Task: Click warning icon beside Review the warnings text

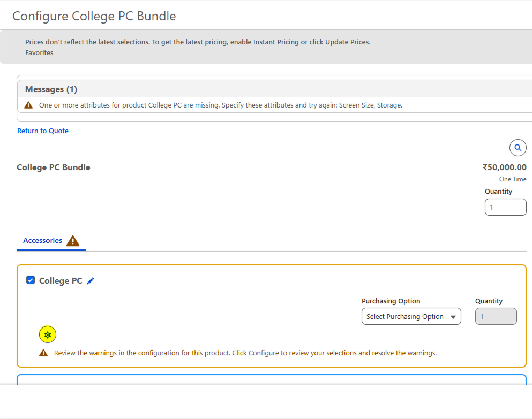Action: click(x=43, y=353)
